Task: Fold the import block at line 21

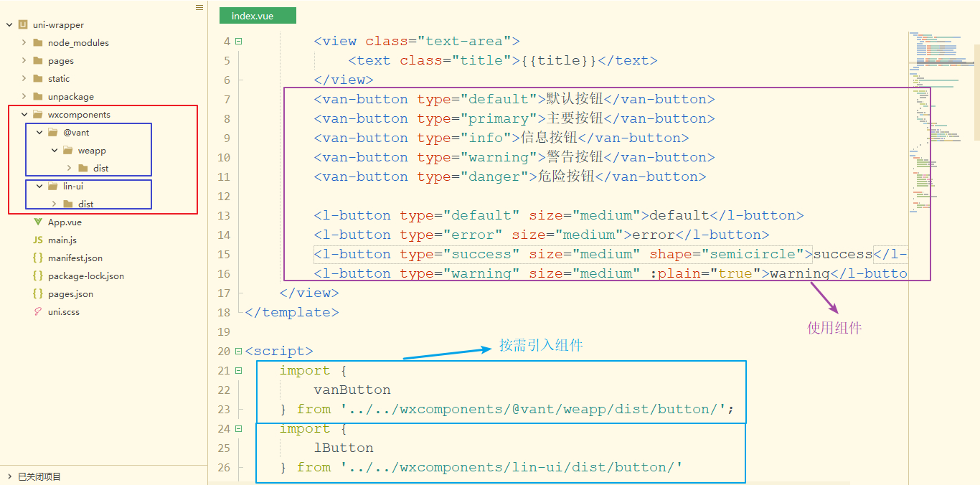Action: coord(238,370)
